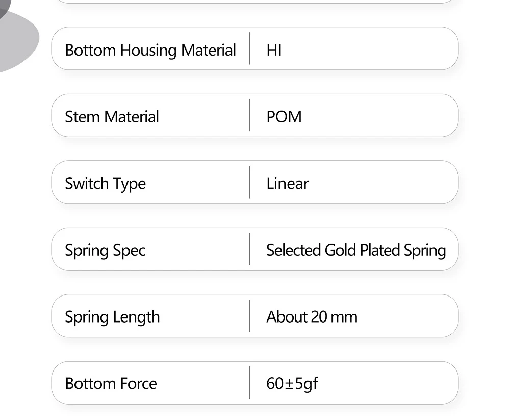Viewport: 510px width, 420px height.
Task: Click the Spring Spec label
Action: 105,251
